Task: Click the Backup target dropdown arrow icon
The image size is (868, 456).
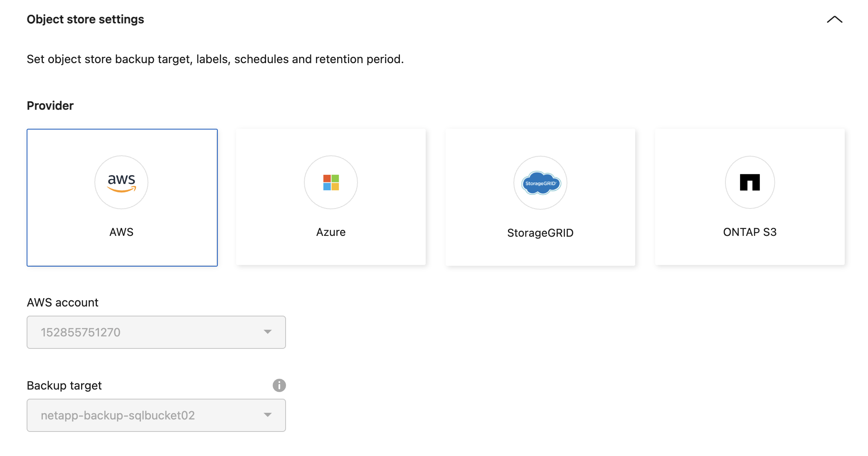Action: [x=268, y=415]
